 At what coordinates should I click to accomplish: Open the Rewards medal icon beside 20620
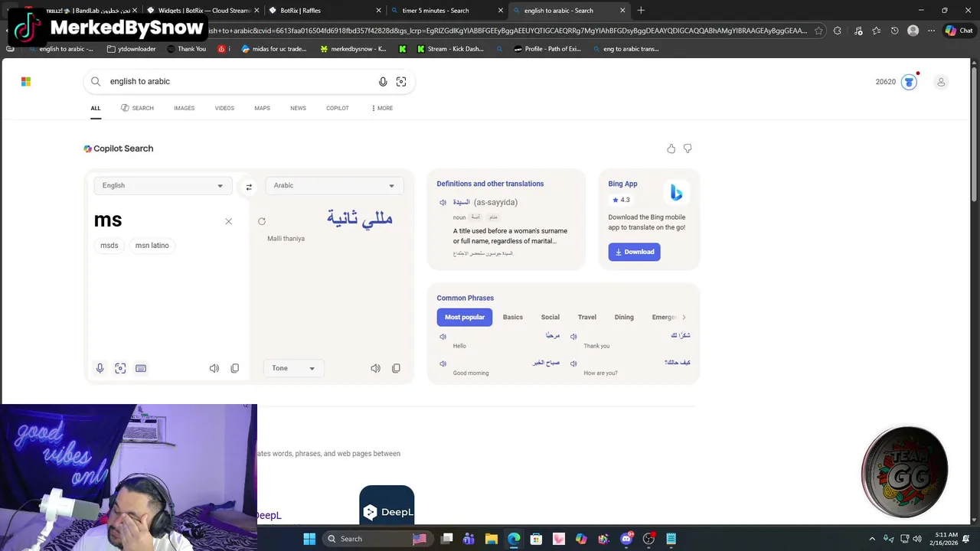click(909, 82)
